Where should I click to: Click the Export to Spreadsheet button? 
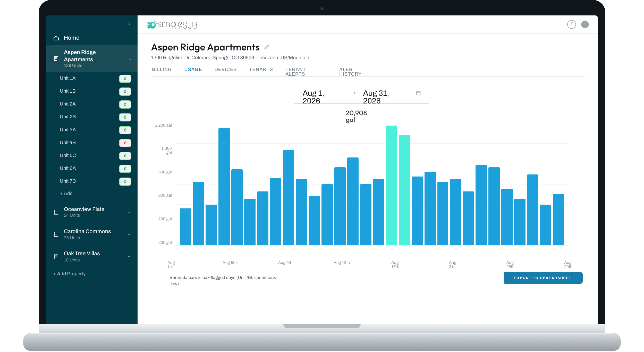543,278
